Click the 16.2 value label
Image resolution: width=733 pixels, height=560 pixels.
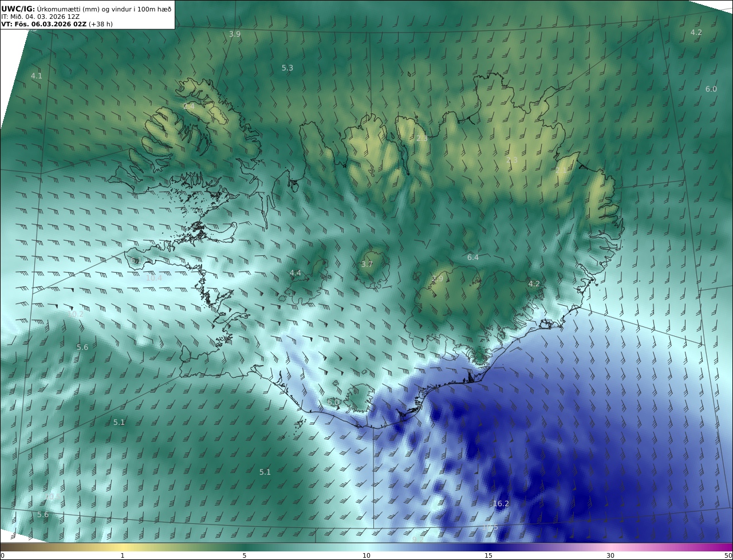click(501, 504)
